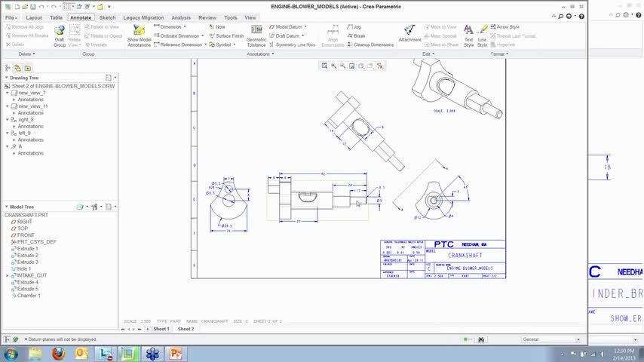Image resolution: width=644 pixels, height=362 pixels.
Task: Open the Text Style tool
Action: pyautogui.click(x=468, y=35)
